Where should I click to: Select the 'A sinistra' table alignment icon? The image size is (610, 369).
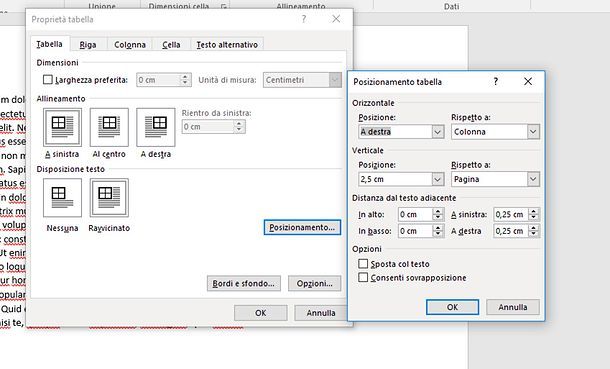pyautogui.click(x=62, y=127)
